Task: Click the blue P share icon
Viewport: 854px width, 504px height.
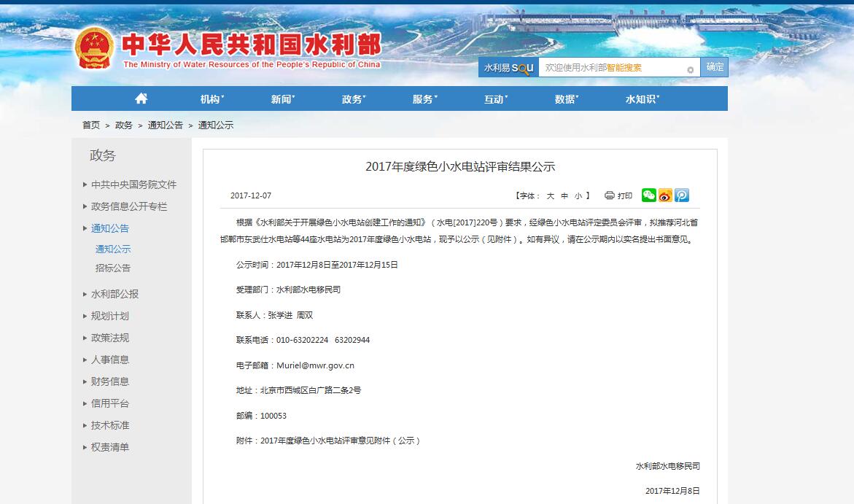Action: 682,195
